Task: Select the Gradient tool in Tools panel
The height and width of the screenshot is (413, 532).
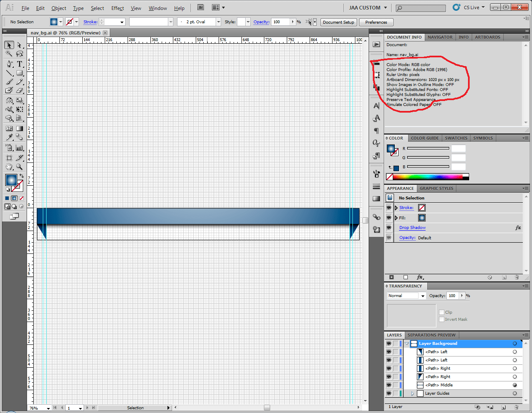Action: [x=19, y=128]
